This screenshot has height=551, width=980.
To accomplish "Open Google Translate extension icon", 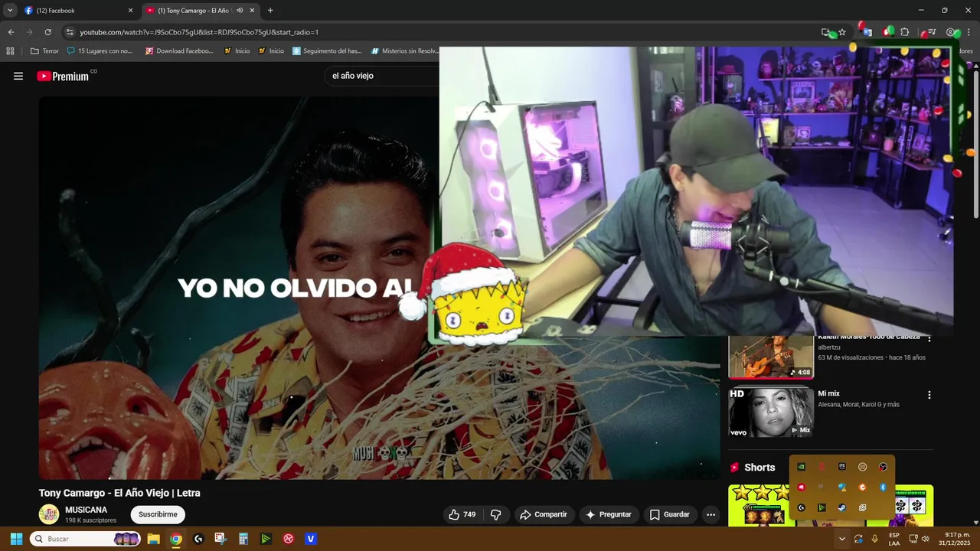I will 867,32.
